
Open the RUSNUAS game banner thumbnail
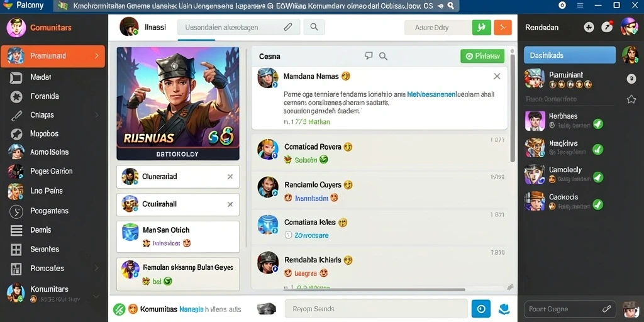(178, 104)
